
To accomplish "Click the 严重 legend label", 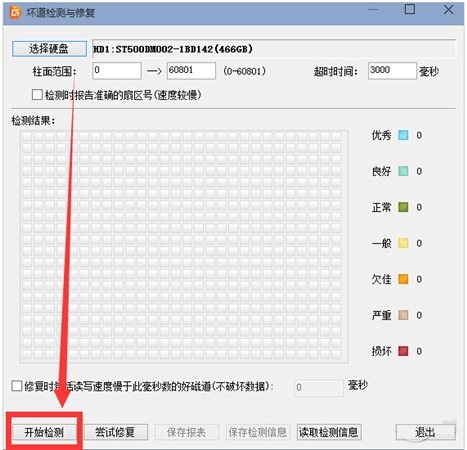I will click(x=381, y=315).
